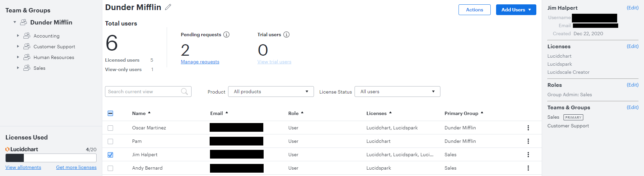Sort by Primary Group using its arrow
Screen dimensions: 644x176
click(482, 113)
